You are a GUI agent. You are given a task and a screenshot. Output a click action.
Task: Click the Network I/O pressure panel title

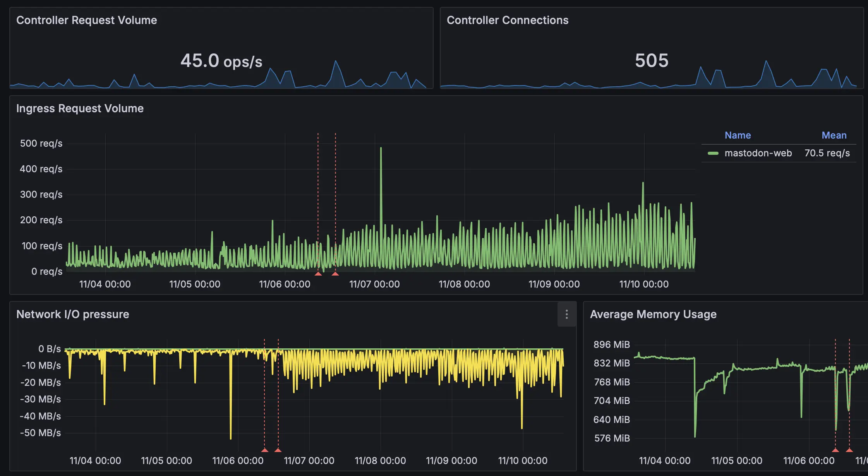coord(72,314)
